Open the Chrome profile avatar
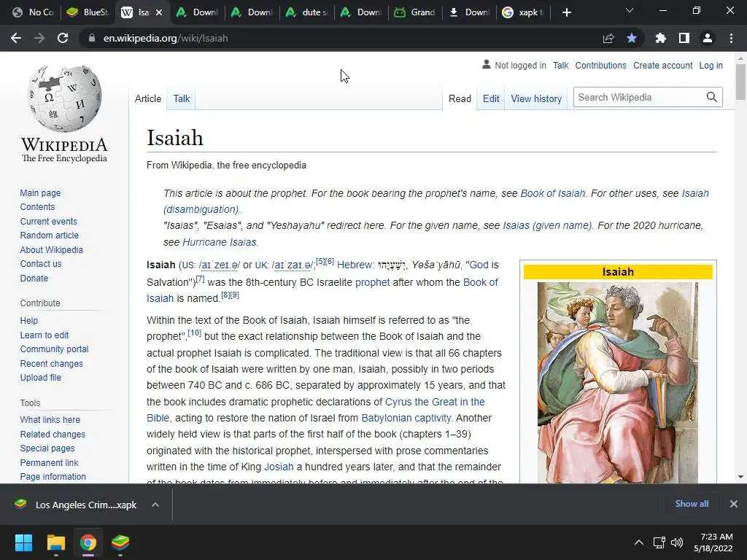This screenshot has width=747, height=560. pos(708,38)
